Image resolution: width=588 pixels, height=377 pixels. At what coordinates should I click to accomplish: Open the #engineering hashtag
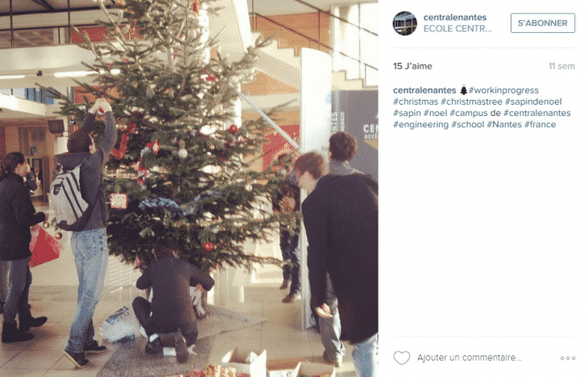tap(420, 124)
